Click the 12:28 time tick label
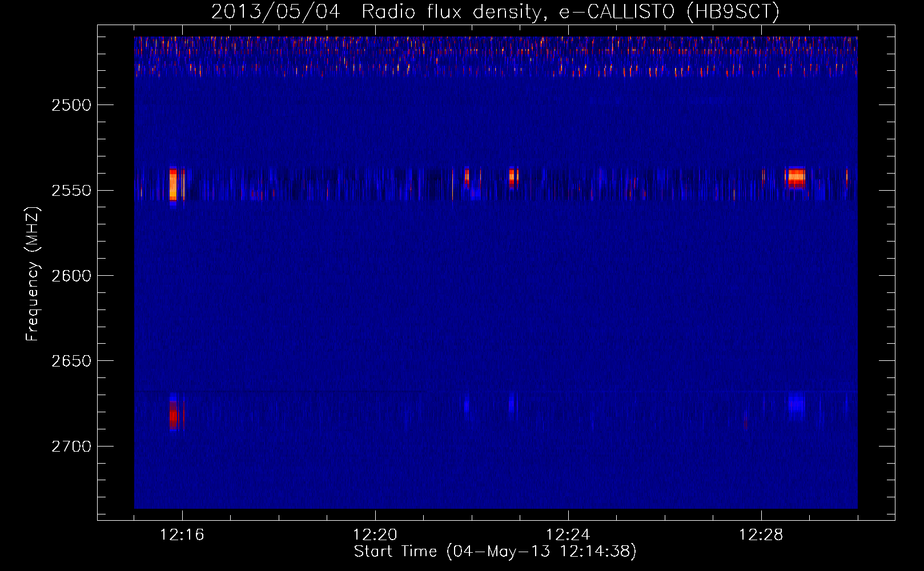This screenshot has width=924, height=571. [761, 534]
